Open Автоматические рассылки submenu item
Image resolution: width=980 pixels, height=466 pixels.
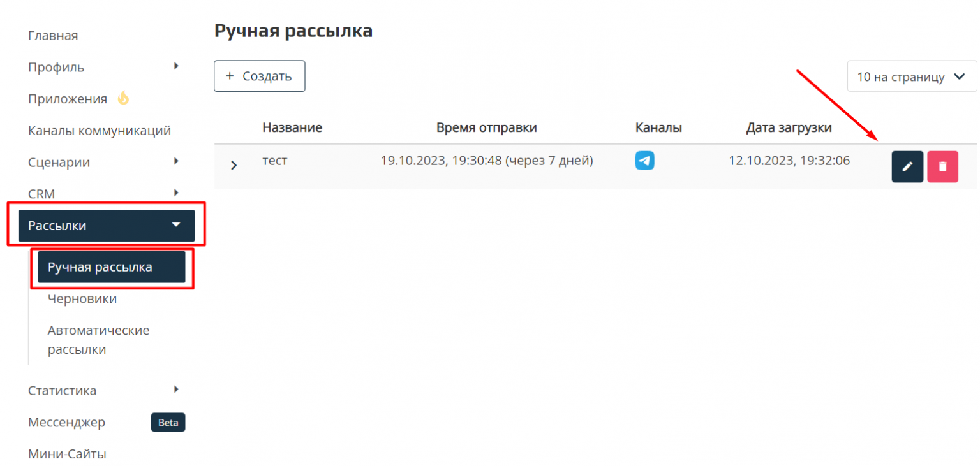click(x=98, y=340)
